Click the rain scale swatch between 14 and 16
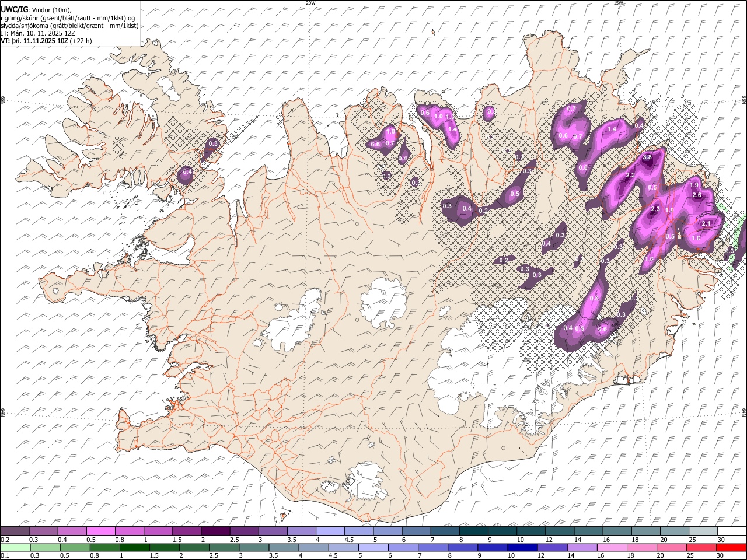Viewport: 747px width, 560px height. pos(582,547)
